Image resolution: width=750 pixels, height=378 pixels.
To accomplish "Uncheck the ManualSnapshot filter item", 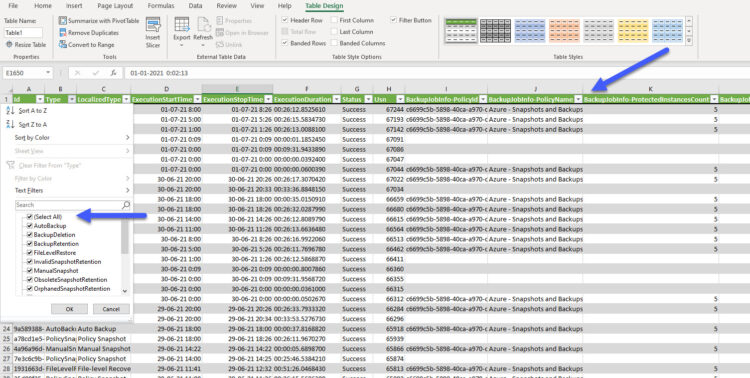I will coord(30,271).
